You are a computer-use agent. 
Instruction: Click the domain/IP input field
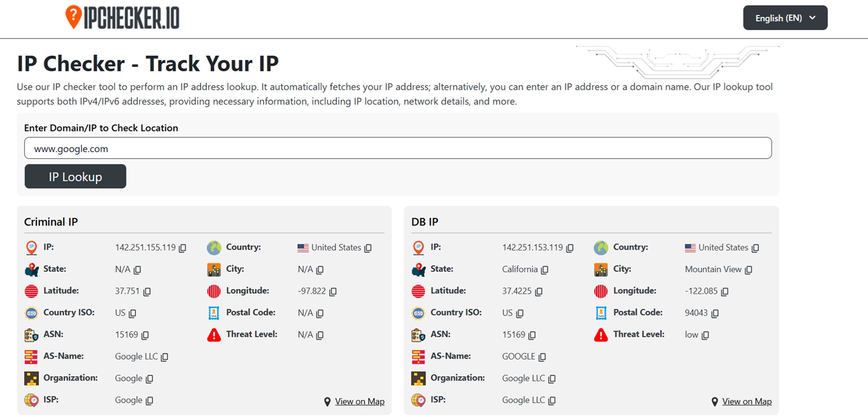[398, 148]
